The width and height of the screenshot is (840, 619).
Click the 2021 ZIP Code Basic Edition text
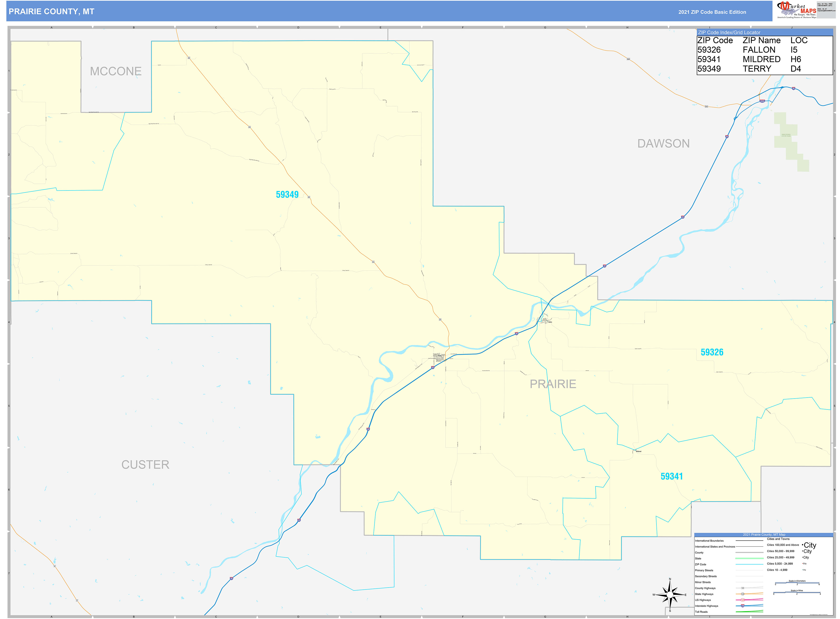(712, 12)
